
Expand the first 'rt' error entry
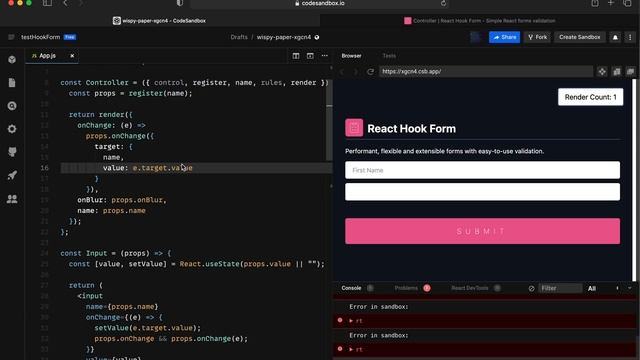click(x=351, y=321)
